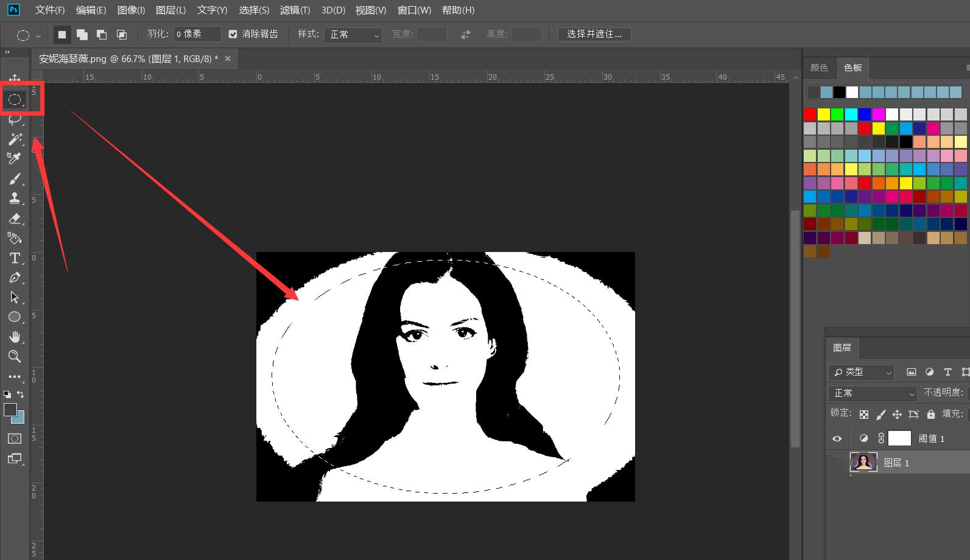Click swap width and height arrows
The image size is (970, 560).
[466, 35]
